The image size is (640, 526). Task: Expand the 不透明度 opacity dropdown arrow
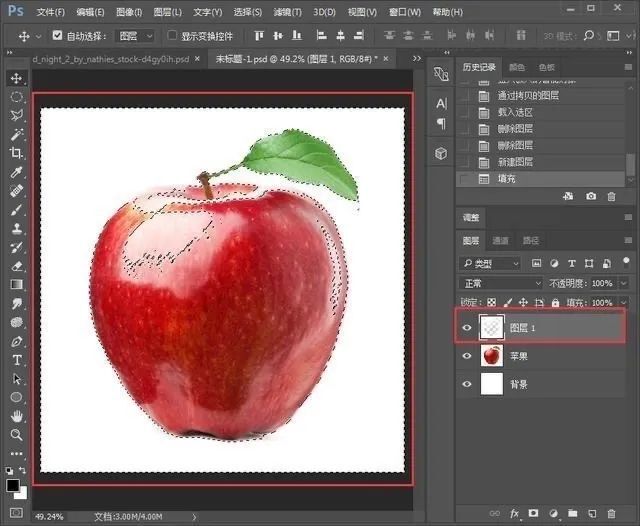pyautogui.click(x=623, y=283)
